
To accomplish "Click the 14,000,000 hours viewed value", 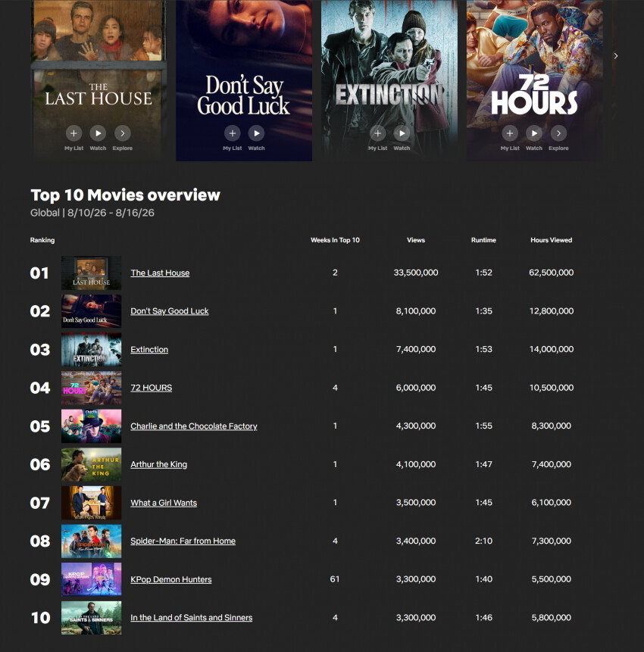I will [x=552, y=349].
